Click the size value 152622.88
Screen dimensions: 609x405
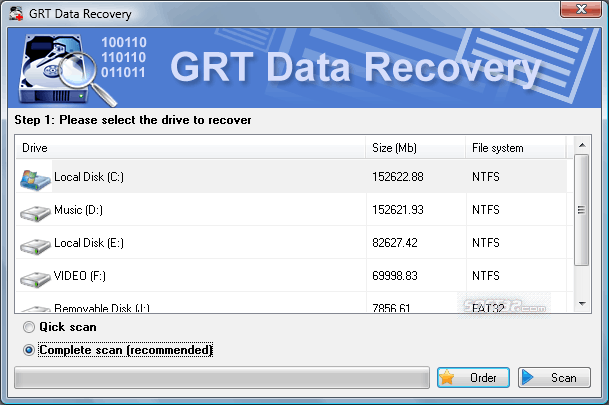pyautogui.click(x=398, y=177)
